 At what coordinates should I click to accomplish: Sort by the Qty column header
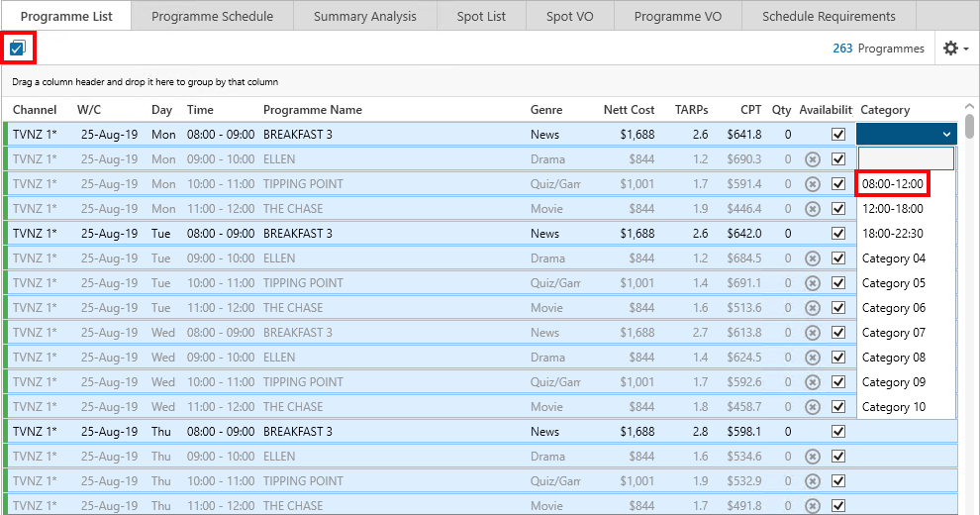(781, 109)
